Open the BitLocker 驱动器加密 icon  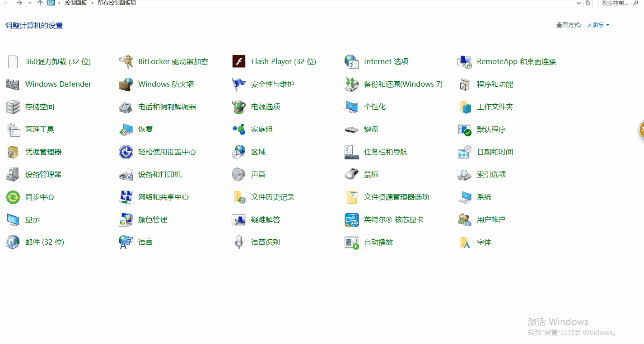tap(126, 62)
